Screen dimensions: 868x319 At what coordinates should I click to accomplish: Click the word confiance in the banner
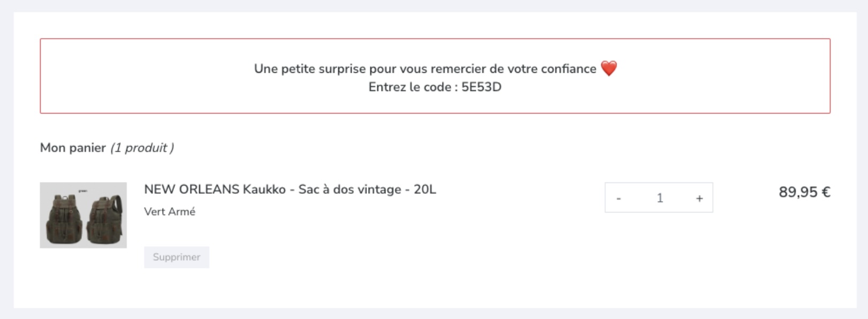[568, 69]
